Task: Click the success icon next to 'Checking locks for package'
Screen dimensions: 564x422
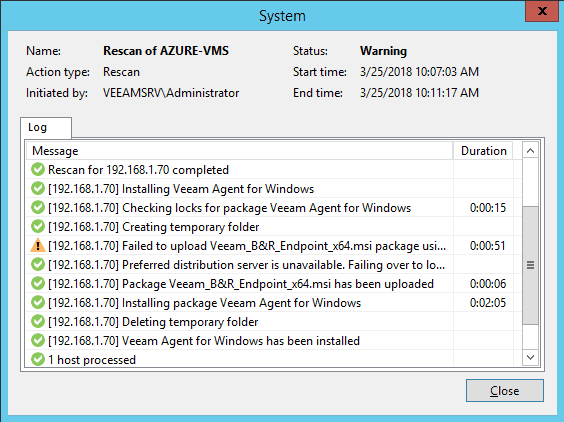Action: click(38, 208)
